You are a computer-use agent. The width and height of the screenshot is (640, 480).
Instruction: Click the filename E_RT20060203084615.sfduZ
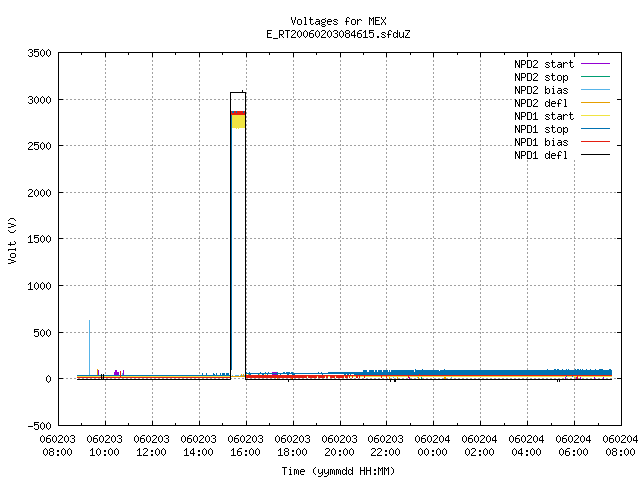click(338, 34)
